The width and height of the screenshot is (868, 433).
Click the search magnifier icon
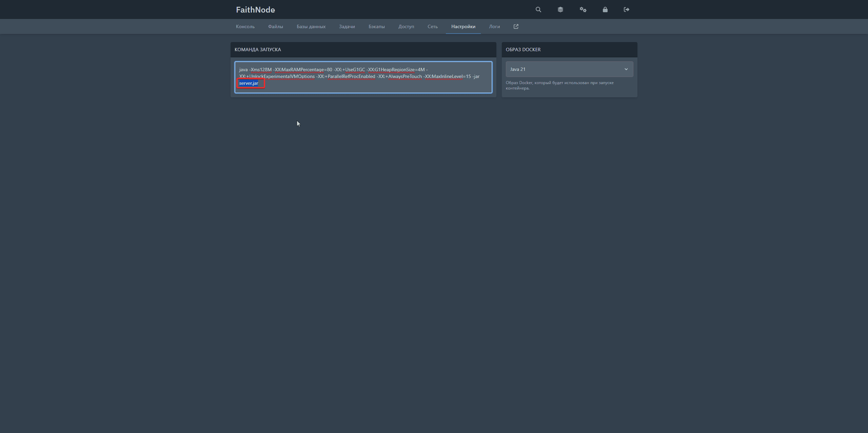[x=538, y=9]
